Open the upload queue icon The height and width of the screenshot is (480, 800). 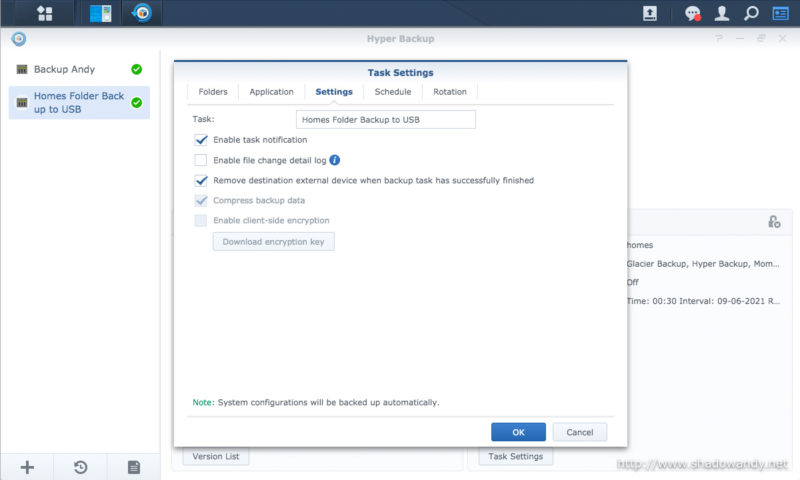pyautogui.click(x=649, y=13)
